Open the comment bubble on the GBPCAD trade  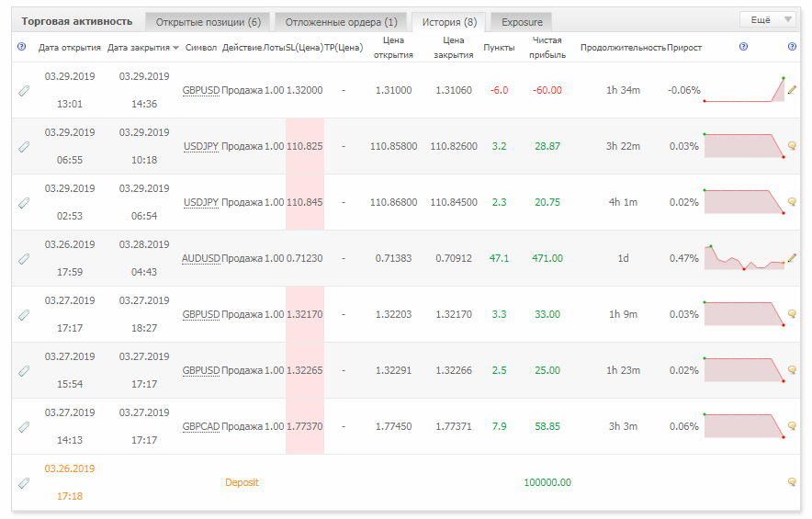[792, 426]
